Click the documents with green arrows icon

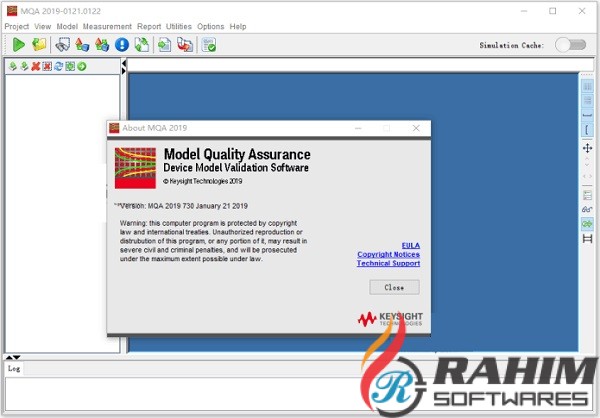142,45
